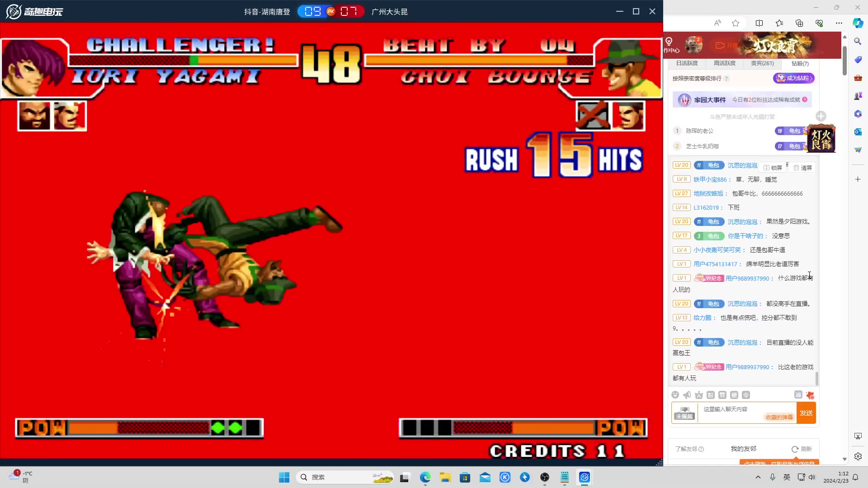Open the Windows Start menu
Screen dimensions: 868x488
(x=284, y=477)
